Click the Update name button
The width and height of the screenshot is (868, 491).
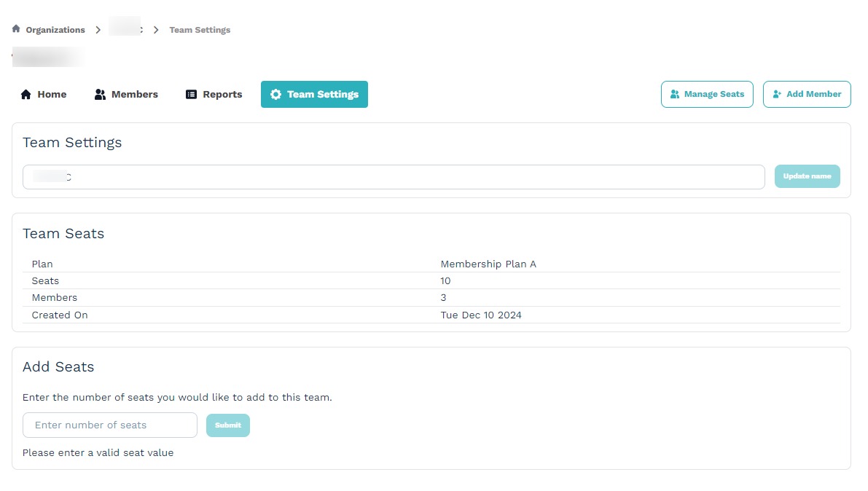807,176
